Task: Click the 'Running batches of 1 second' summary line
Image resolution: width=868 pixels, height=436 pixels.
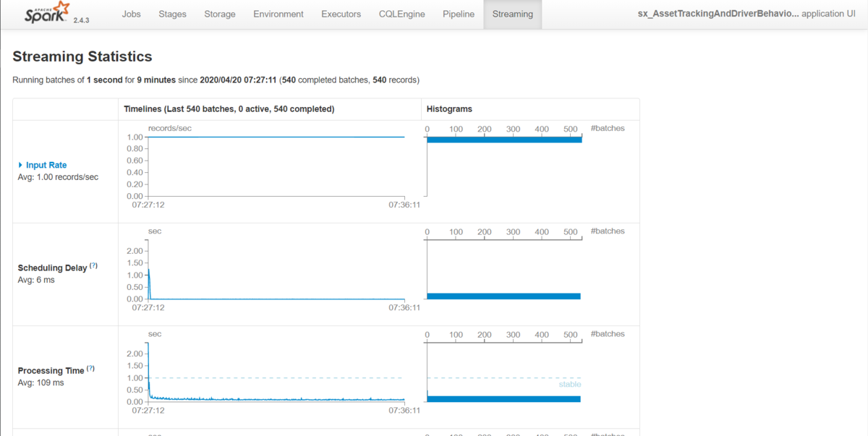Action: point(216,80)
